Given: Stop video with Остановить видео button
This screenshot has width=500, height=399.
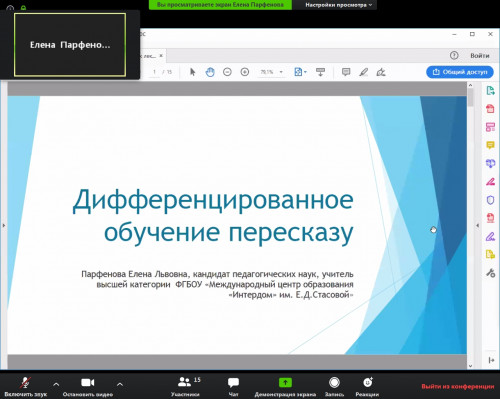Looking at the screenshot, I should (x=88, y=387).
